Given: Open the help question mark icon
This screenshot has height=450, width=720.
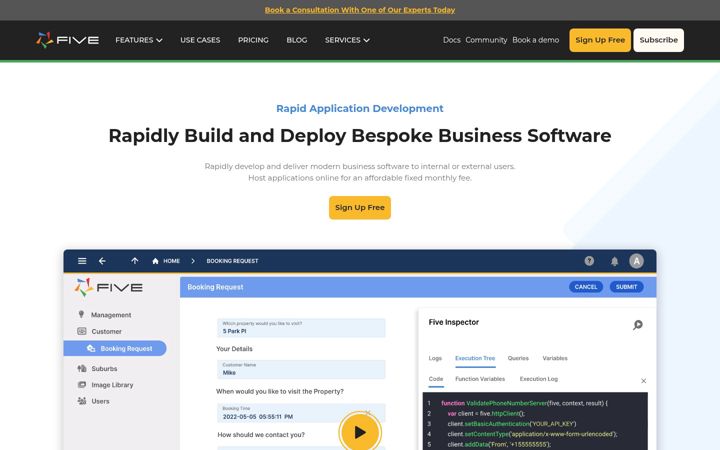Looking at the screenshot, I should pos(589,261).
